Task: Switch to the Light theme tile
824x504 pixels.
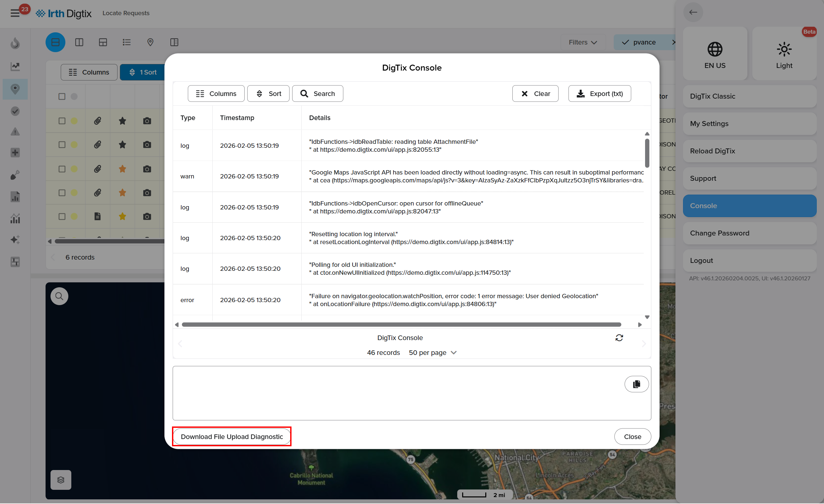Action: click(x=784, y=54)
